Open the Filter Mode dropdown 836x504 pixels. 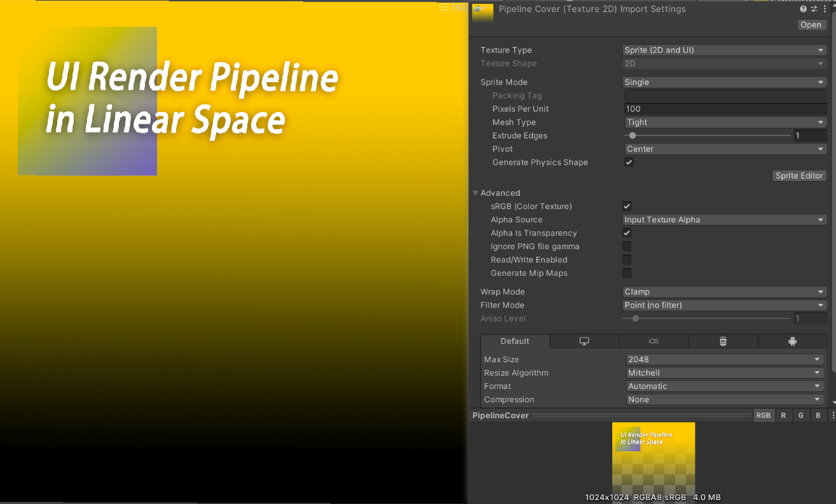[724, 305]
